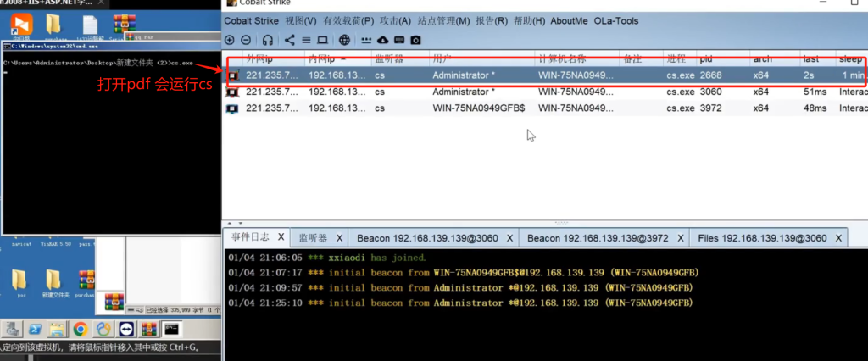Open the 视图(V) menu

pyautogui.click(x=301, y=21)
